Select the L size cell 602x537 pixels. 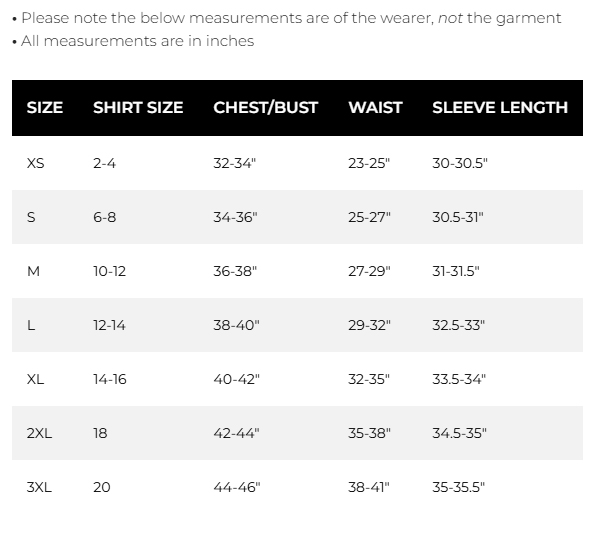(31, 325)
